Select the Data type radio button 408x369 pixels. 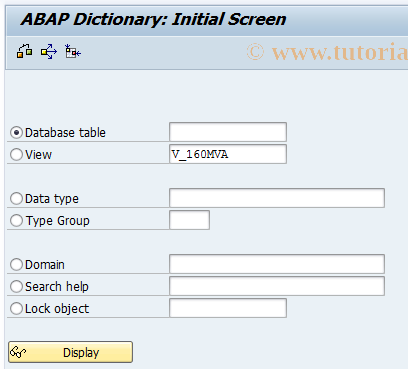(x=16, y=199)
